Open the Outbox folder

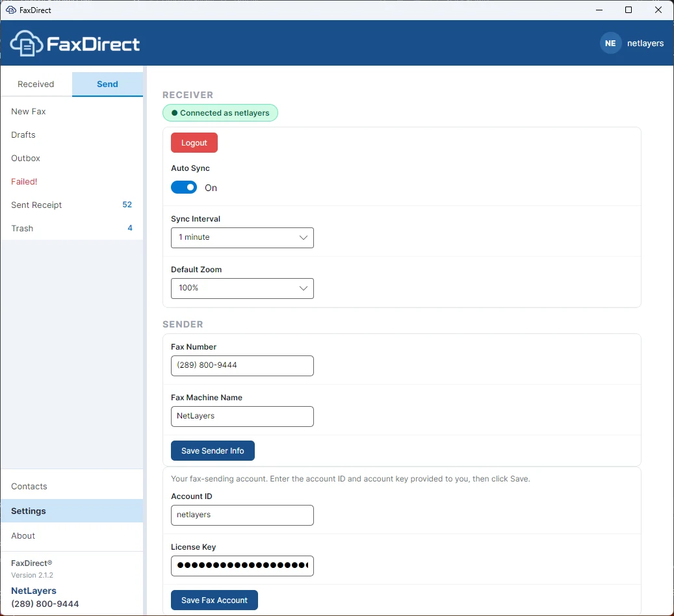pos(71,158)
